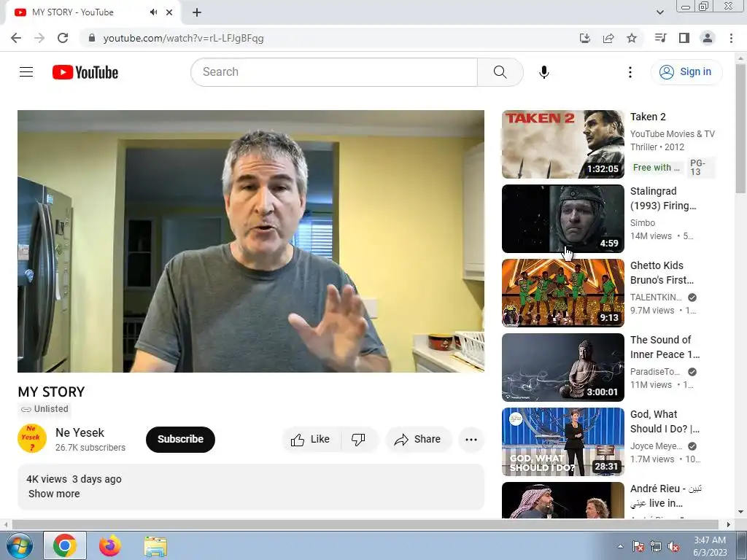The image size is (747, 560).
Task: Open the Chrome profile avatar
Action: pyautogui.click(x=708, y=38)
